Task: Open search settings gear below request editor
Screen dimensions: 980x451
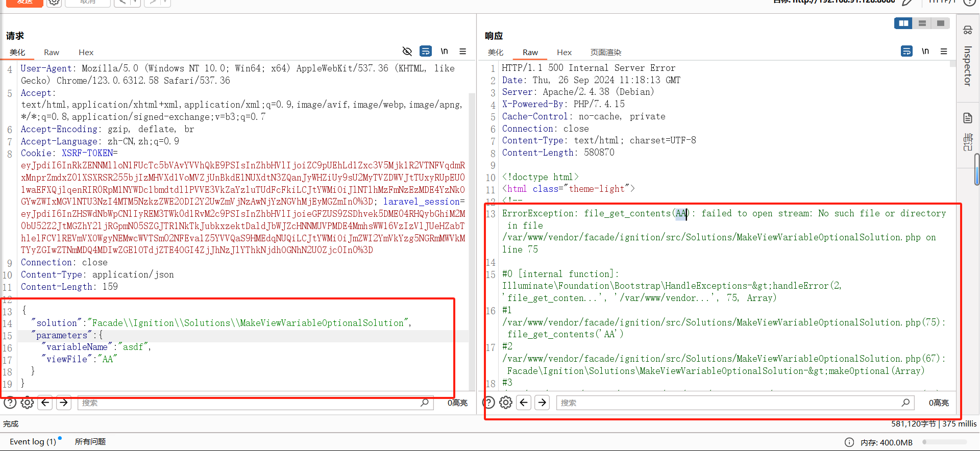Action: [28, 403]
